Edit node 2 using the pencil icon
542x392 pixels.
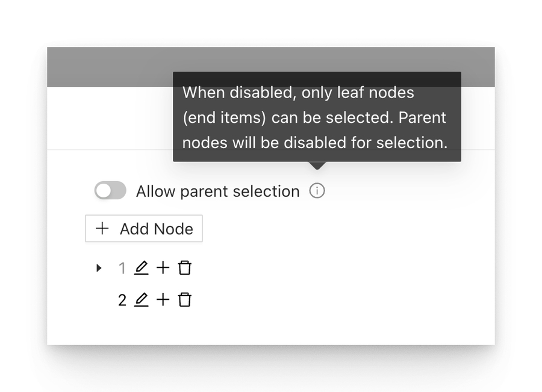(x=141, y=300)
